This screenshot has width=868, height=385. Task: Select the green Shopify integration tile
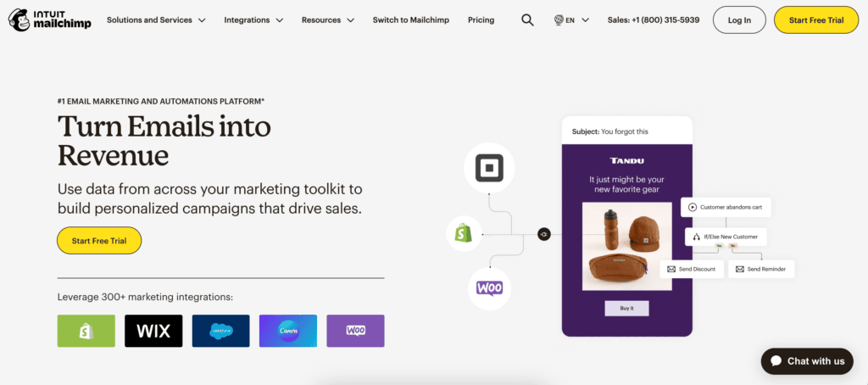click(86, 331)
